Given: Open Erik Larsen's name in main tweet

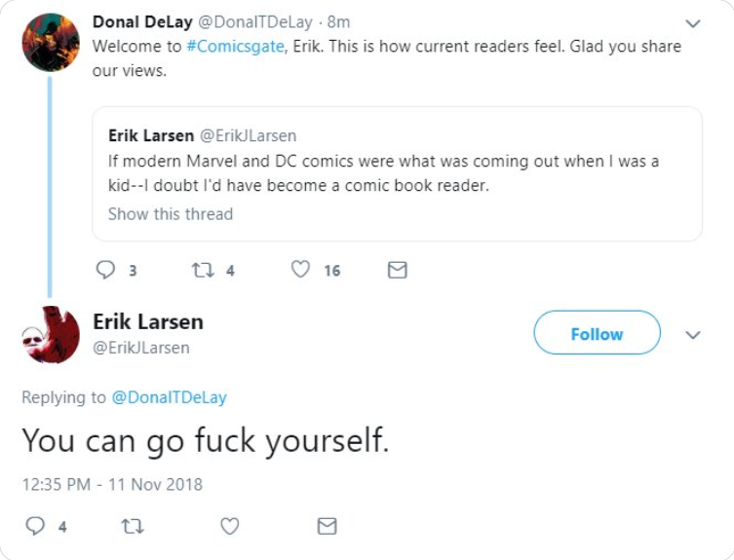Looking at the screenshot, I should pyautogui.click(x=148, y=321).
